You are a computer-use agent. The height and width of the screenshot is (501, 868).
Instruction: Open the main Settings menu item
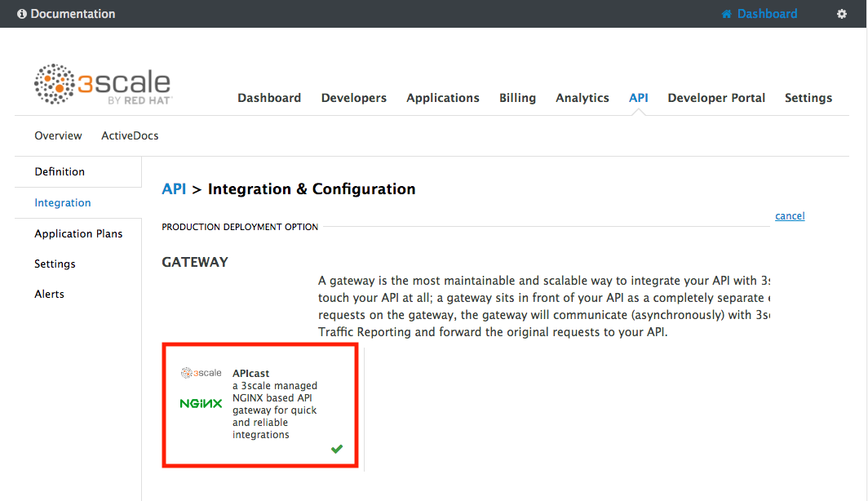pyautogui.click(x=808, y=98)
